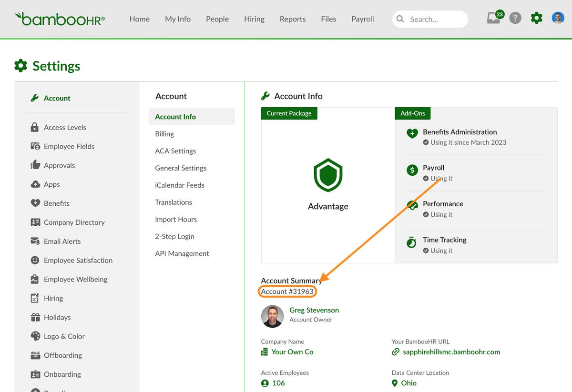Open the BambooHR logo
Image resolution: width=572 pixels, height=392 pixels.
click(x=59, y=19)
